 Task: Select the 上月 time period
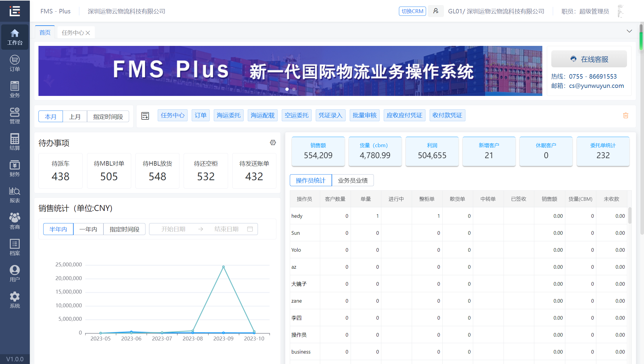[x=75, y=116]
